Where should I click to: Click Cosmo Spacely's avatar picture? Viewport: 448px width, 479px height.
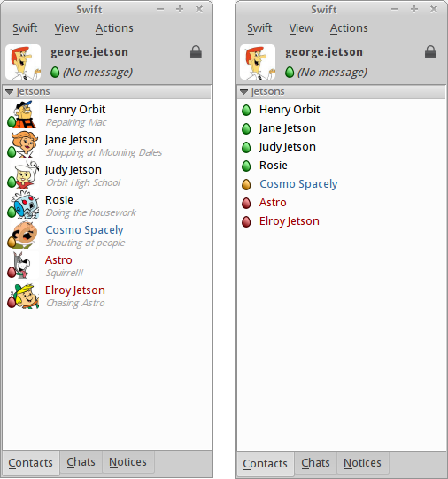24,235
